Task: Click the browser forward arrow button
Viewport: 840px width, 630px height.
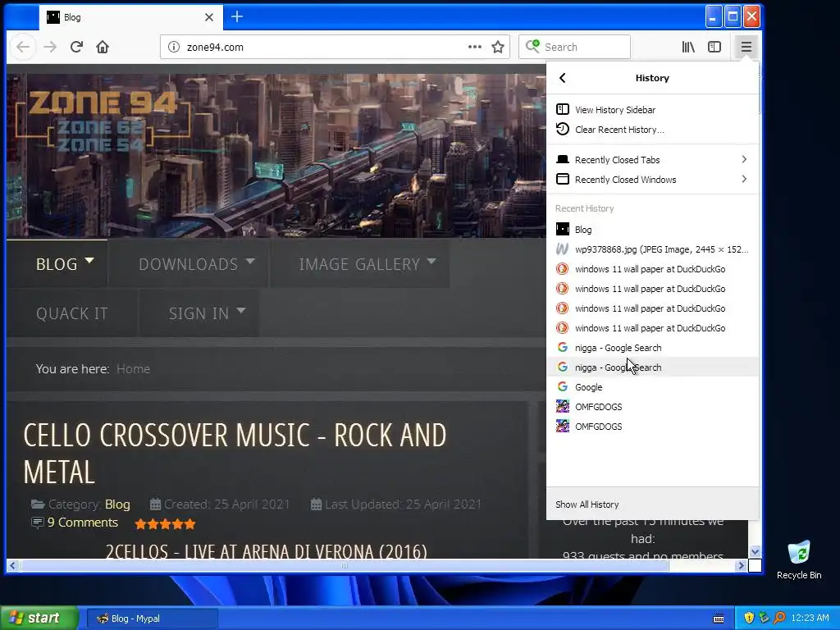Action: pos(50,47)
